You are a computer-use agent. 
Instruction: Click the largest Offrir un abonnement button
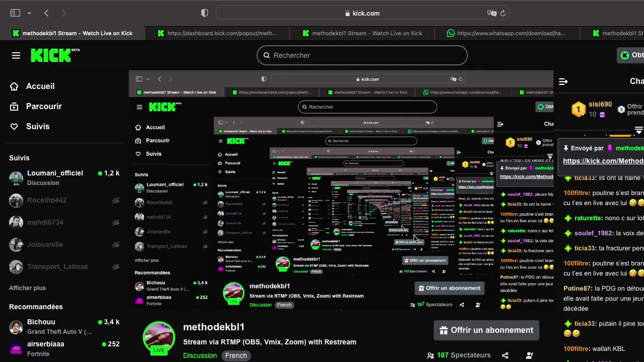(487, 330)
